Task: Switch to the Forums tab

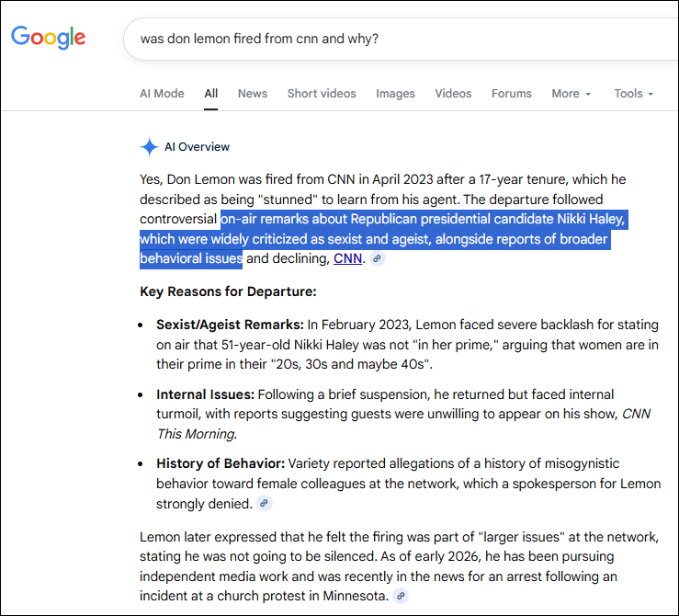Action: (x=512, y=94)
